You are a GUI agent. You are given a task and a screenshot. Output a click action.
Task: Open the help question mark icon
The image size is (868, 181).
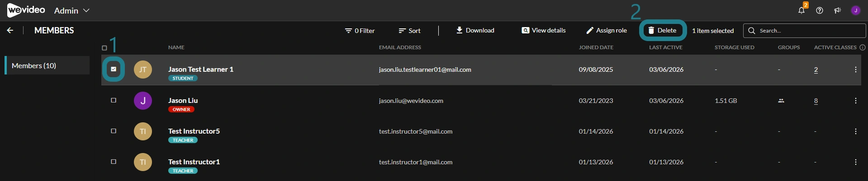tap(820, 10)
